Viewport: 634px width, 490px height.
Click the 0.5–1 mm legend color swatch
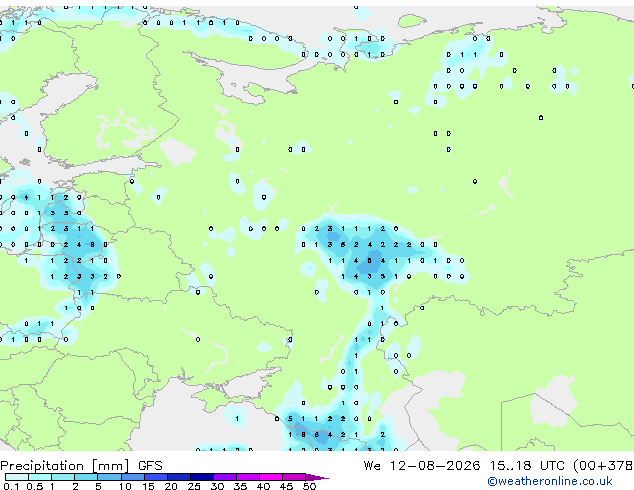coord(40,477)
